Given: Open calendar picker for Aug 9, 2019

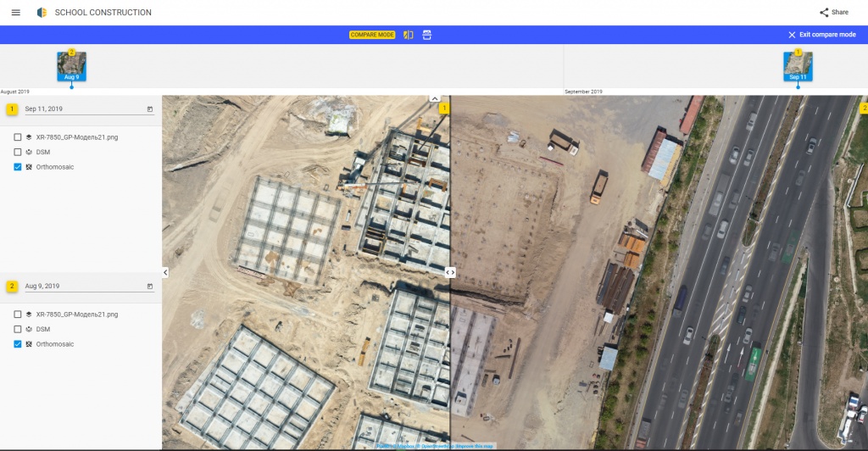Looking at the screenshot, I should [150, 287].
